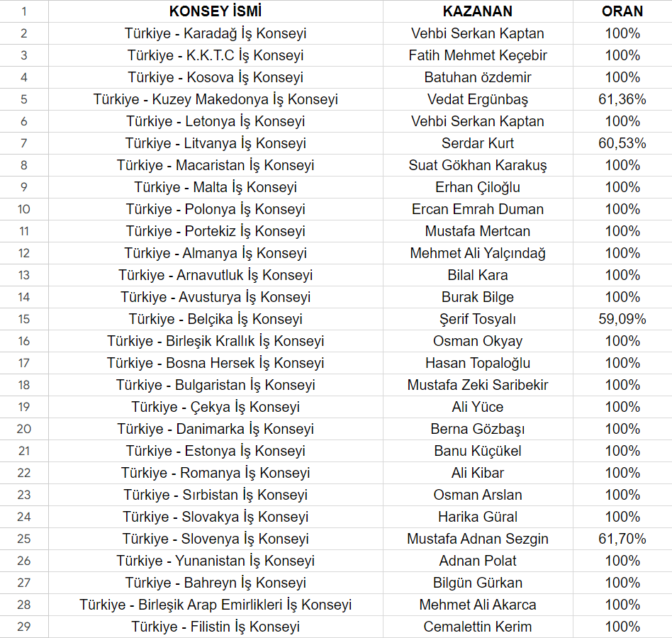672x638 pixels.
Task: Select the 61,36% rate cell
Action: (x=622, y=99)
